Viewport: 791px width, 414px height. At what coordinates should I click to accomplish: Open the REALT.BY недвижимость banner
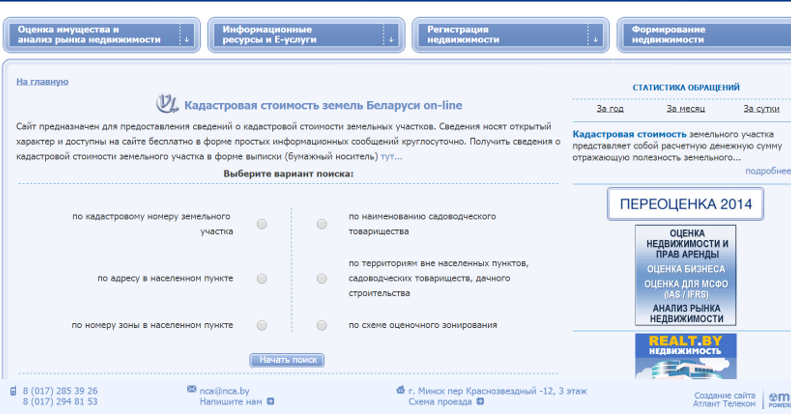[685, 356]
